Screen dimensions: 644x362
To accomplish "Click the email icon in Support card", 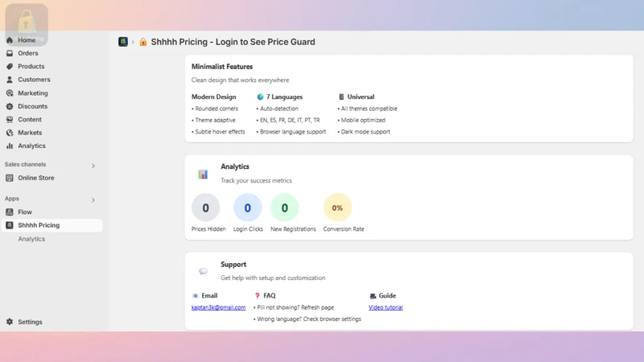I will (196, 295).
